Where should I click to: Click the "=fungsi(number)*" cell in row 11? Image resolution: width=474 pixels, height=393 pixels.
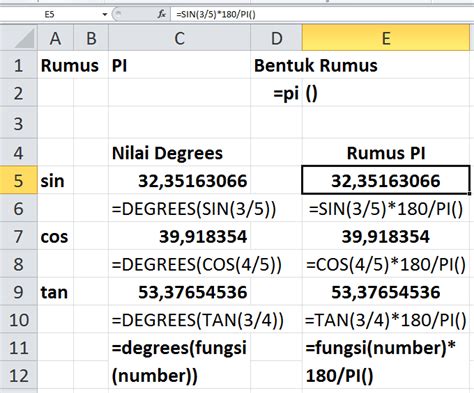click(x=386, y=348)
